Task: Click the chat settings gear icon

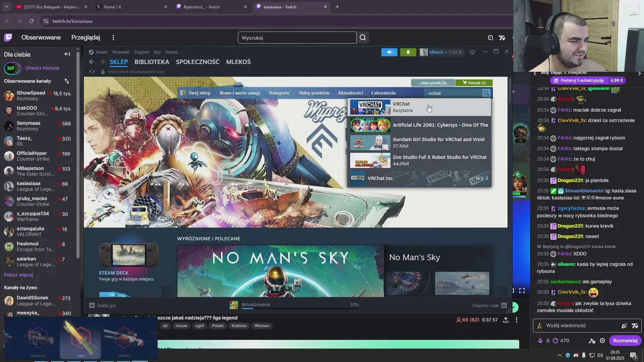Action: click(x=602, y=340)
